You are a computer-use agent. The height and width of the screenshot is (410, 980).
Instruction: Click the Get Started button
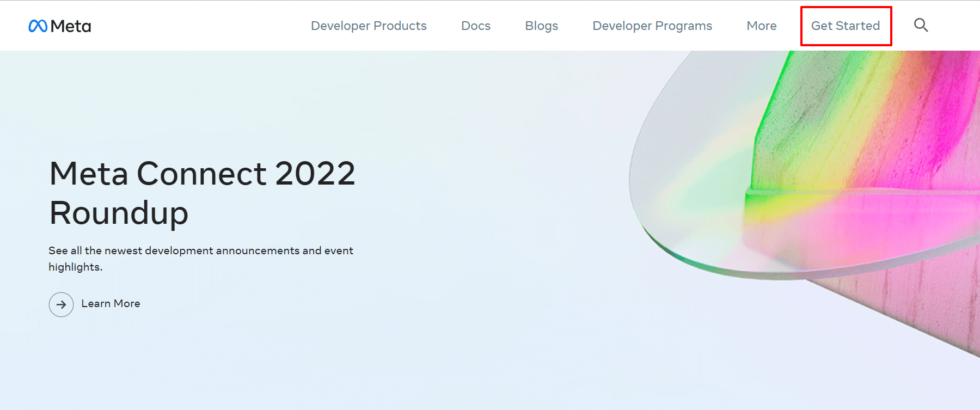[846, 26]
